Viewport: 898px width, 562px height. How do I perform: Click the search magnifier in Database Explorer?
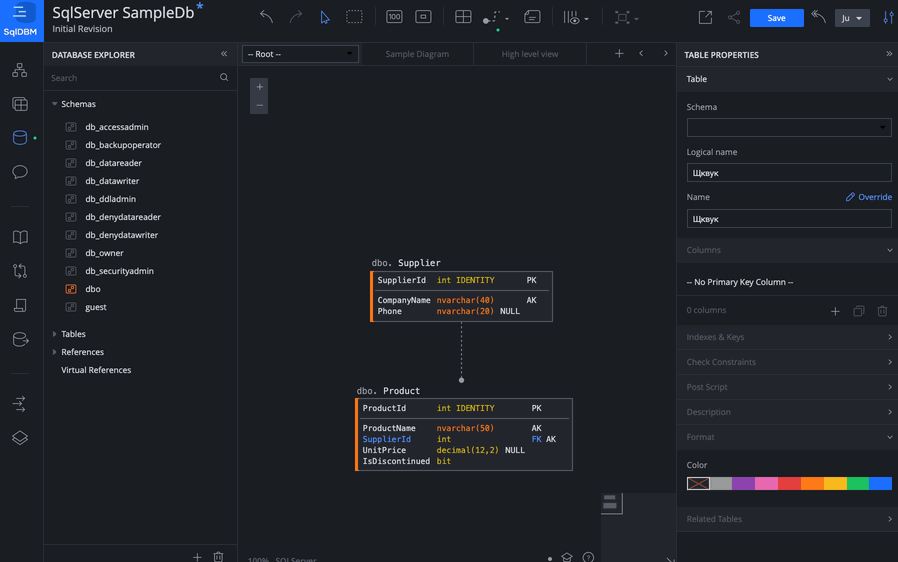pyautogui.click(x=224, y=77)
